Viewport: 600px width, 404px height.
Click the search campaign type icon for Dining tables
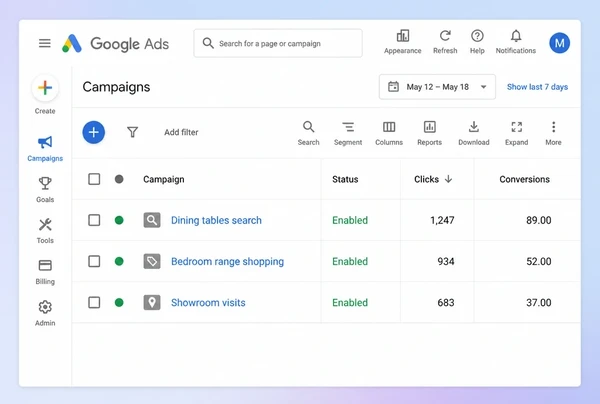(x=152, y=220)
